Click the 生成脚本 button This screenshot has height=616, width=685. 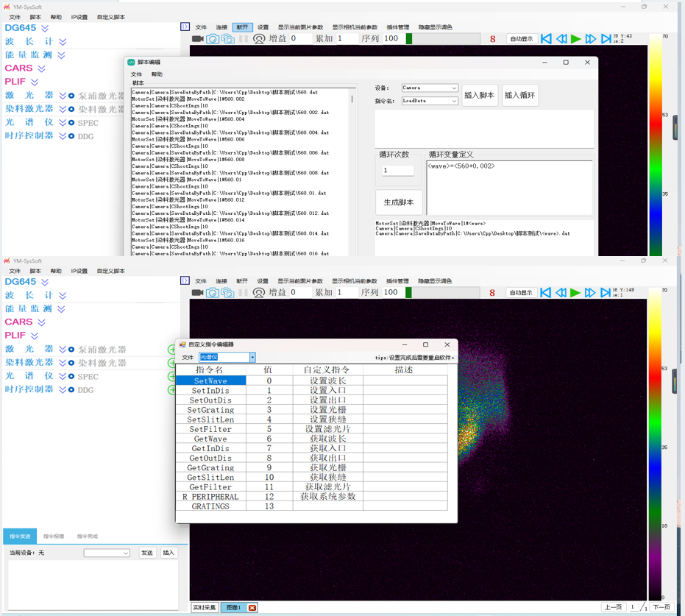coord(399,202)
